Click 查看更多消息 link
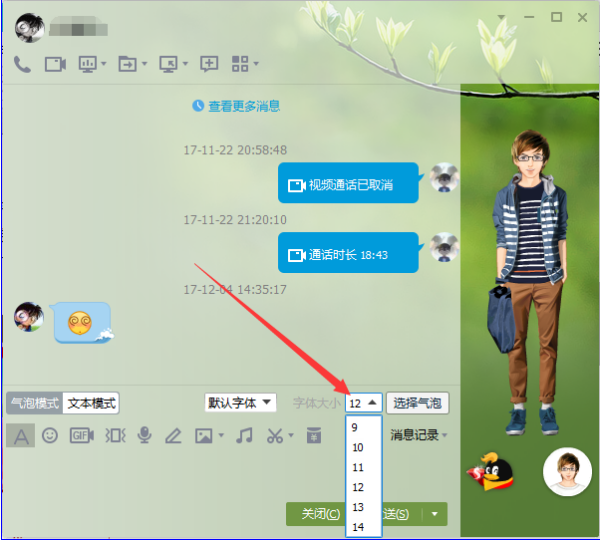Image resolution: width=600 pixels, height=540 pixels. tap(244, 106)
